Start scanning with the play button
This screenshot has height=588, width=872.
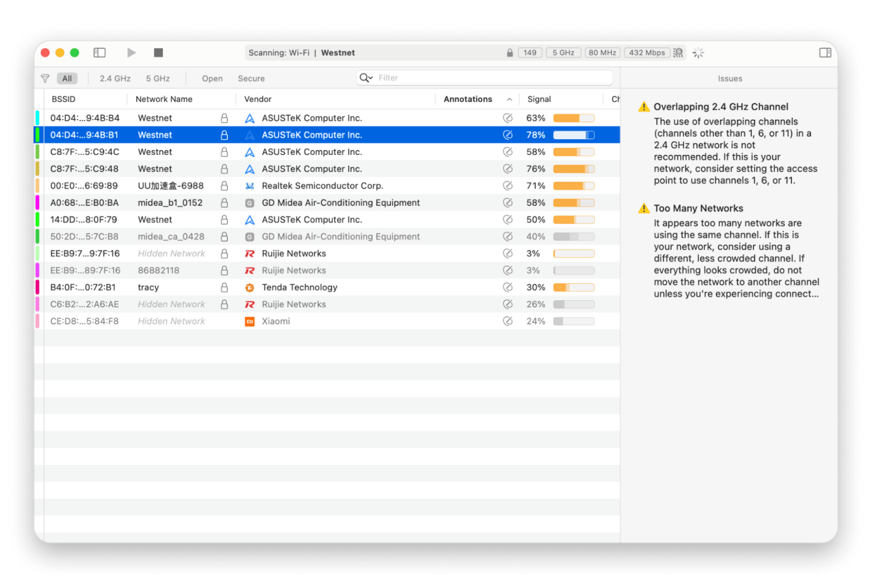pos(131,53)
